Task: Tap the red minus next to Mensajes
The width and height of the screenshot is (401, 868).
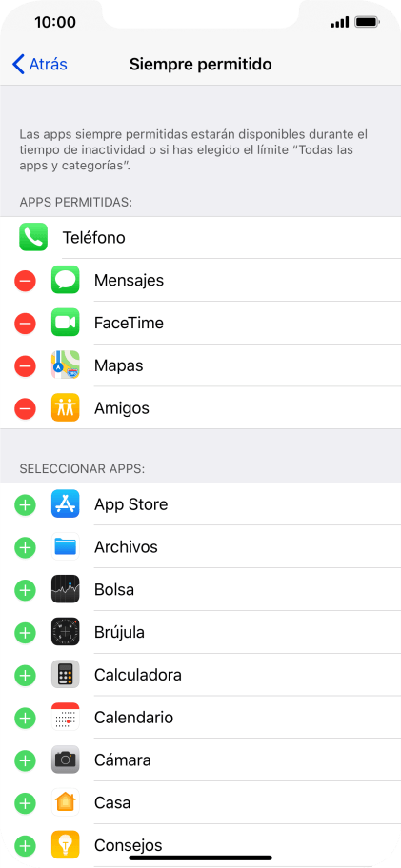Action: tap(25, 281)
